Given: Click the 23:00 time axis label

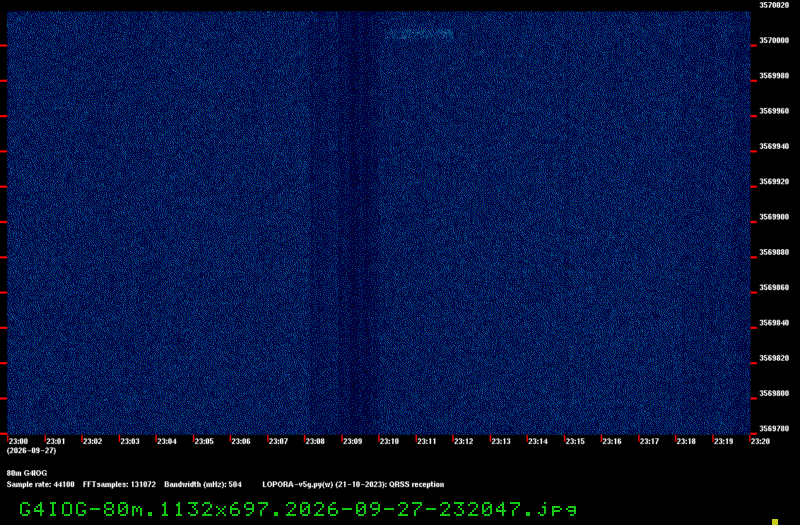Looking at the screenshot, I should click(19, 441).
